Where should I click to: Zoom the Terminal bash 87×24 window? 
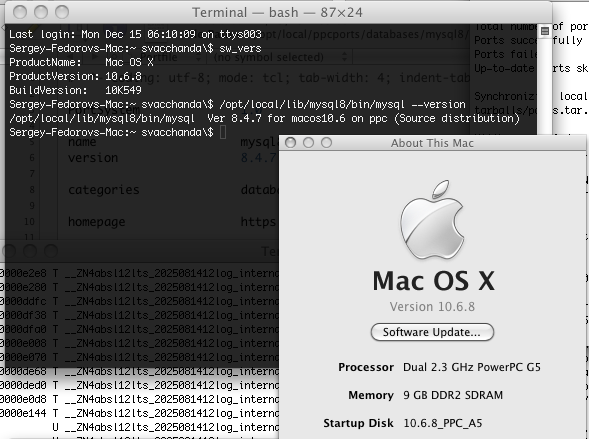point(62,12)
